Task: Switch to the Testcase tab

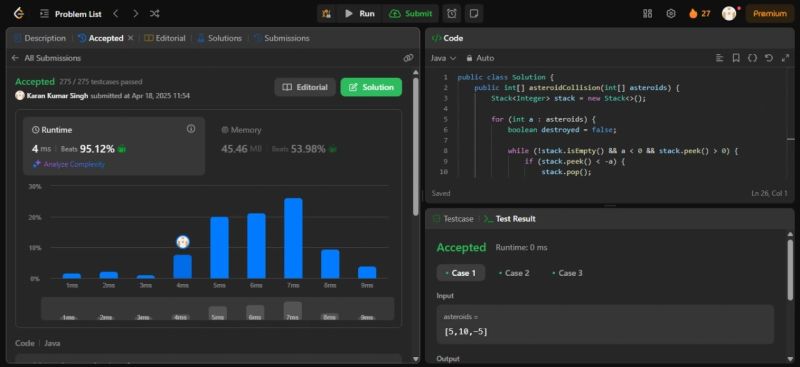Action: click(453, 218)
